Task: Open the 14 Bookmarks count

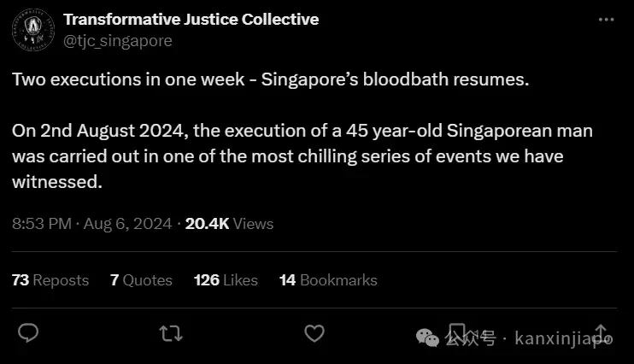Action: pyautogui.click(x=328, y=280)
